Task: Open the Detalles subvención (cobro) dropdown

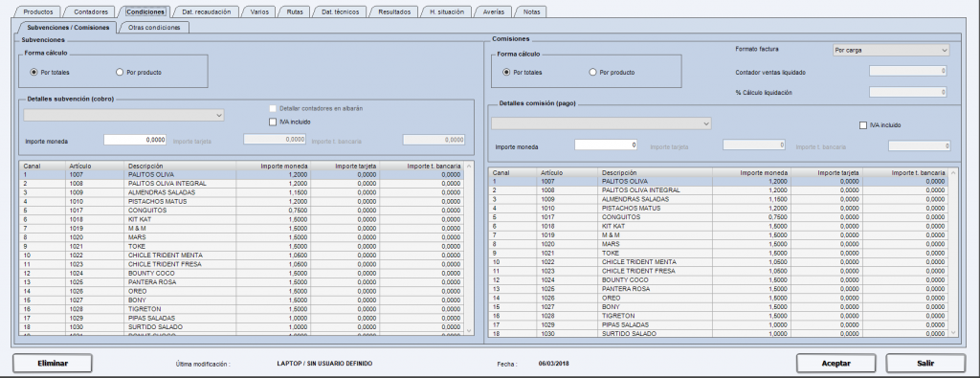Action: [x=123, y=115]
